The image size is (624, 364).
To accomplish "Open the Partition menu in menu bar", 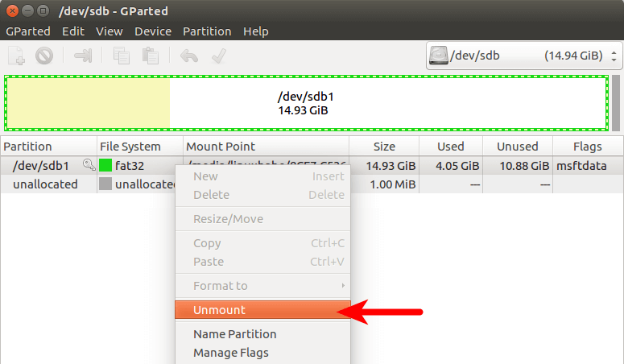I will [x=208, y=31].
